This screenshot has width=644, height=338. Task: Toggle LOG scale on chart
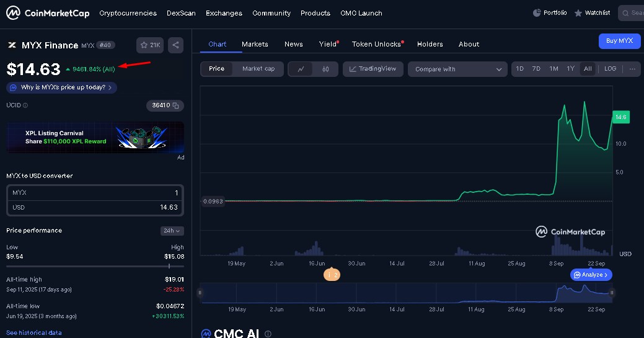tap(610, 69)
